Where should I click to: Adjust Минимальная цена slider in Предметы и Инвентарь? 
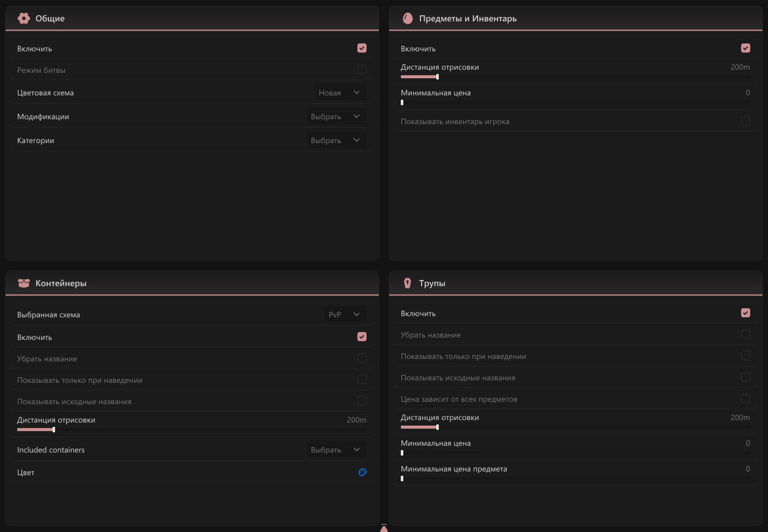[575, 103]
